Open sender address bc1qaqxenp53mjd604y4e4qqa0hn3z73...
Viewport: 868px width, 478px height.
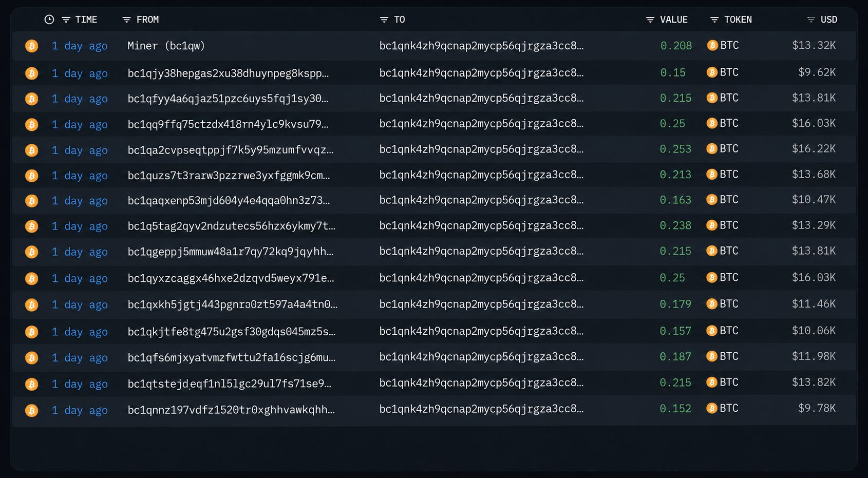pyautogui.click(x=229, y=200)
